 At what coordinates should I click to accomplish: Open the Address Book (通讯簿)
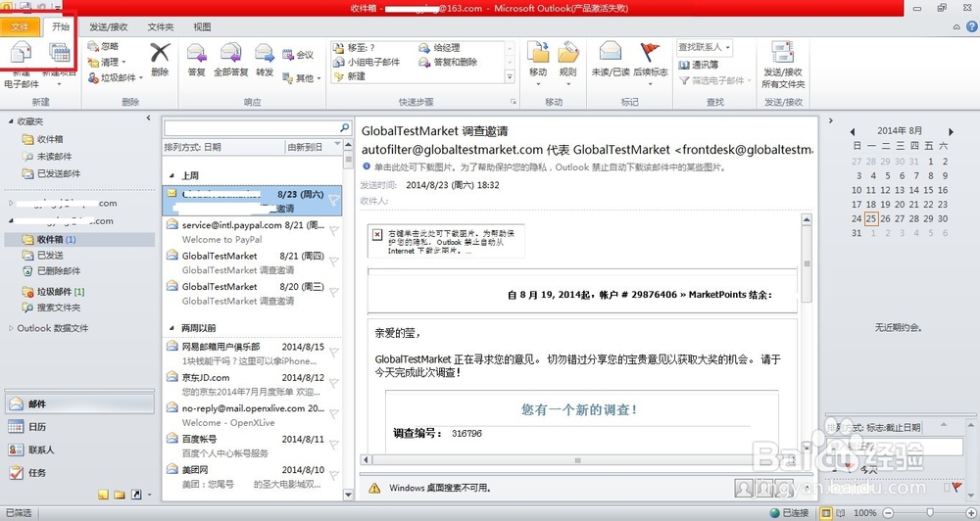tap(699, 65)
